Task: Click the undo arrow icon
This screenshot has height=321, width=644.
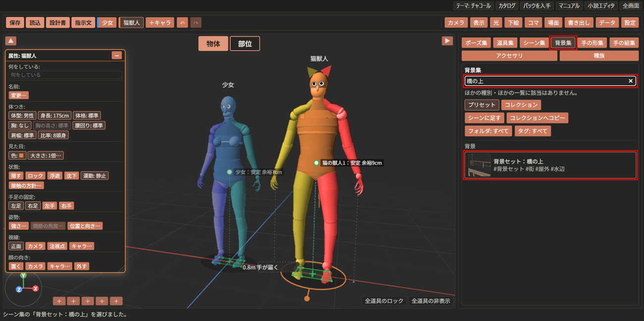Action: click(x=182, y=22)
